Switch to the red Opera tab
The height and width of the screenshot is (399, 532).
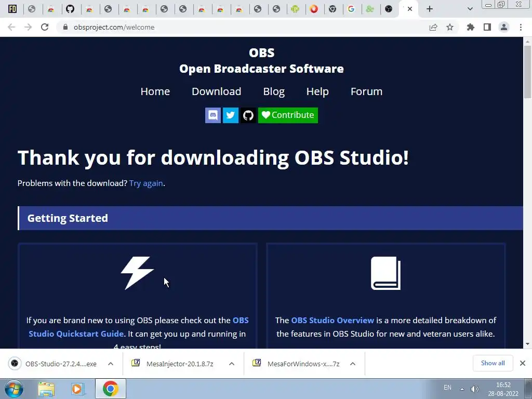click(314, 9)
